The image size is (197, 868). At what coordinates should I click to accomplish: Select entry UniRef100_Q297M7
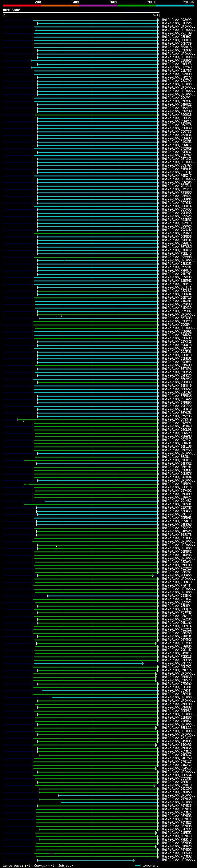[176, 507]
